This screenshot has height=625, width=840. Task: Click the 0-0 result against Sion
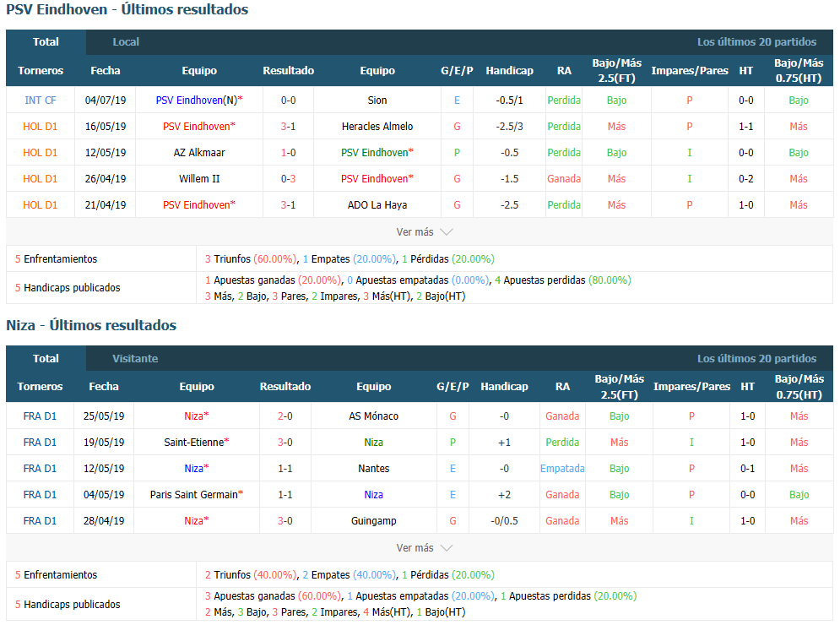coord(288,101)
